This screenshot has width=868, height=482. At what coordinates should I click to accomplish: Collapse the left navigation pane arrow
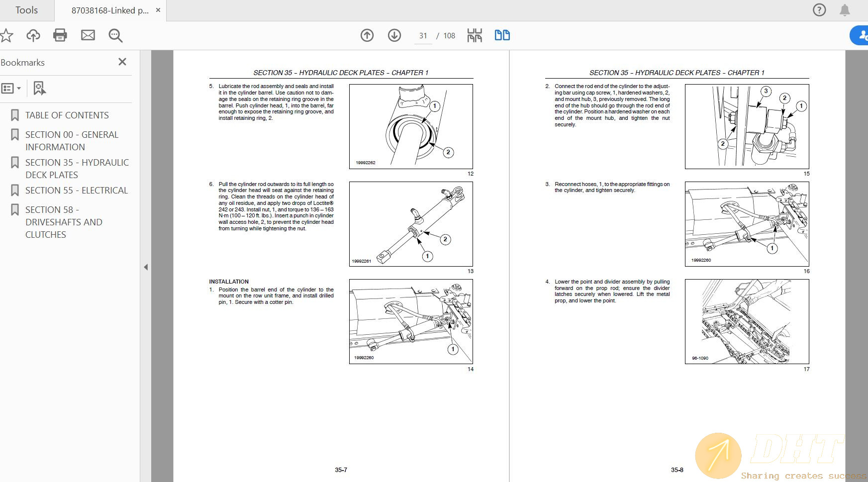pos(146,267)
